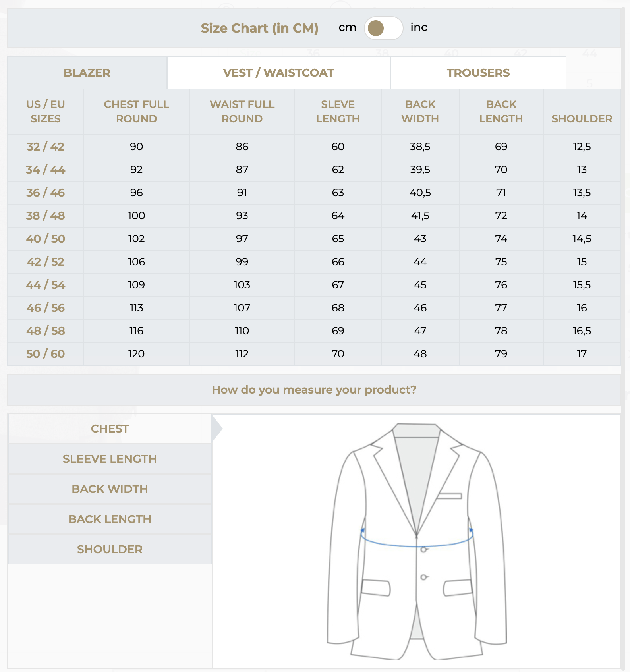Image resolution: width=630 pixels, height=672 pixels.
Task: Select size row '46 / 56'
Action: click(x=314, y=308)
